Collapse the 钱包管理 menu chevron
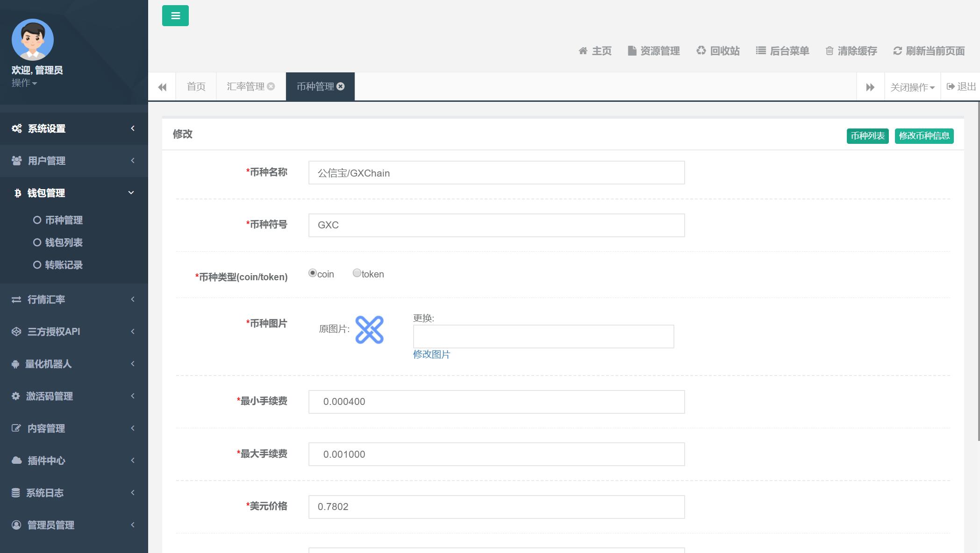This screenshot has width=980, height=553. pos(131,192)
